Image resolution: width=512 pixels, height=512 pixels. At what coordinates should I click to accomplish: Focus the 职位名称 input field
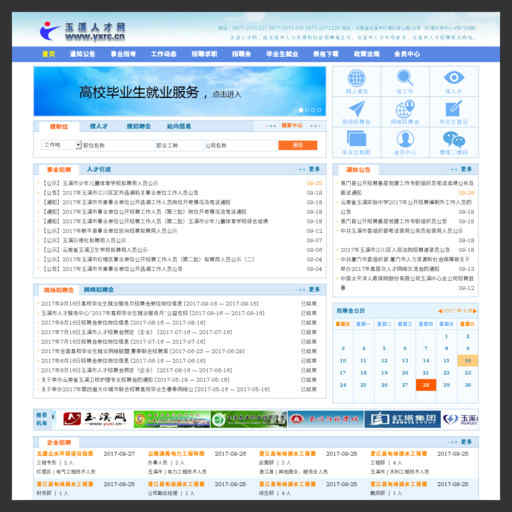(117, 145)
